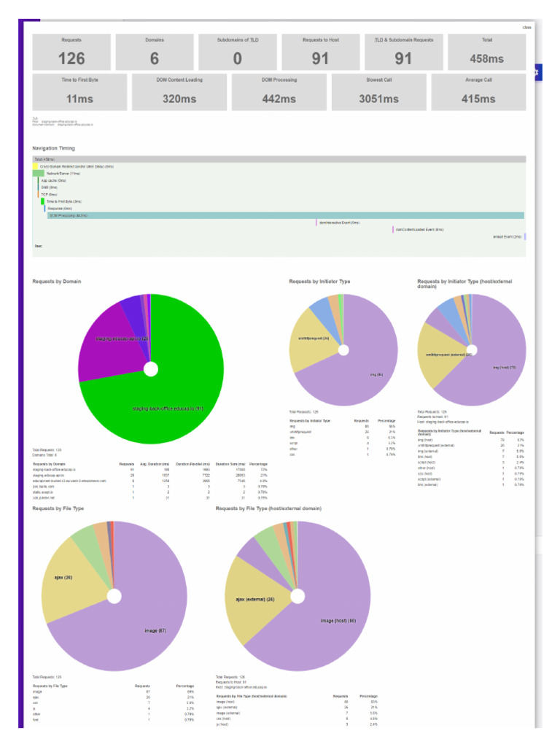Select the font row in file type table

113,720
